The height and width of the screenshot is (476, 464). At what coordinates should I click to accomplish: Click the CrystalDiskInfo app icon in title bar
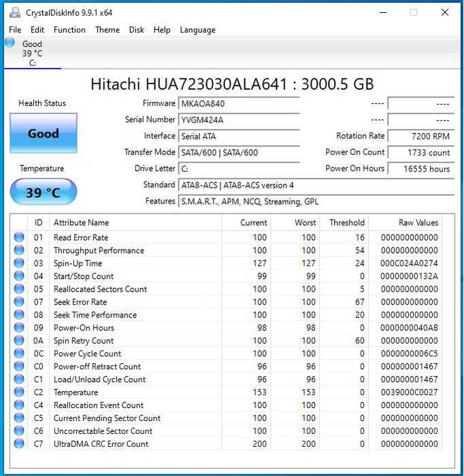15,12
